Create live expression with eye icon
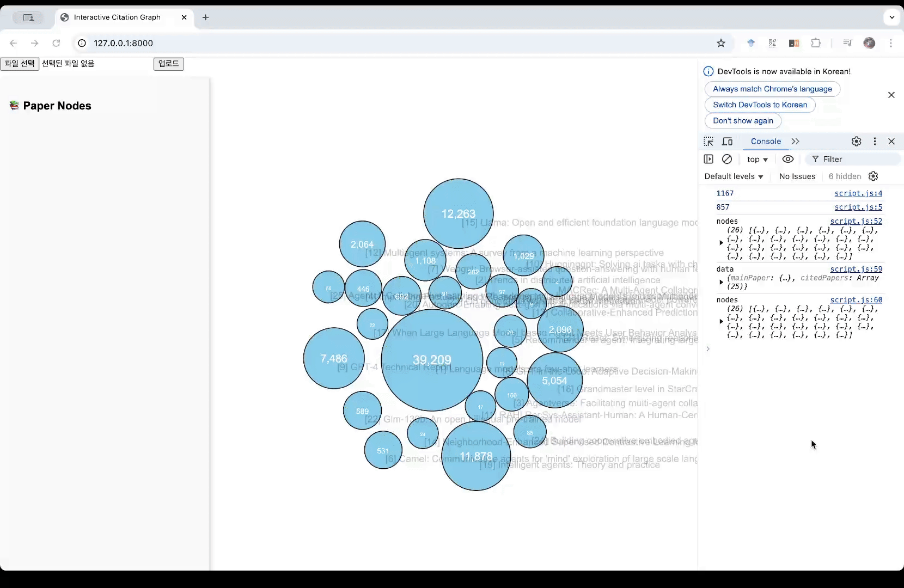The width and height of the screenshot is (904, 588). [787, 159]
